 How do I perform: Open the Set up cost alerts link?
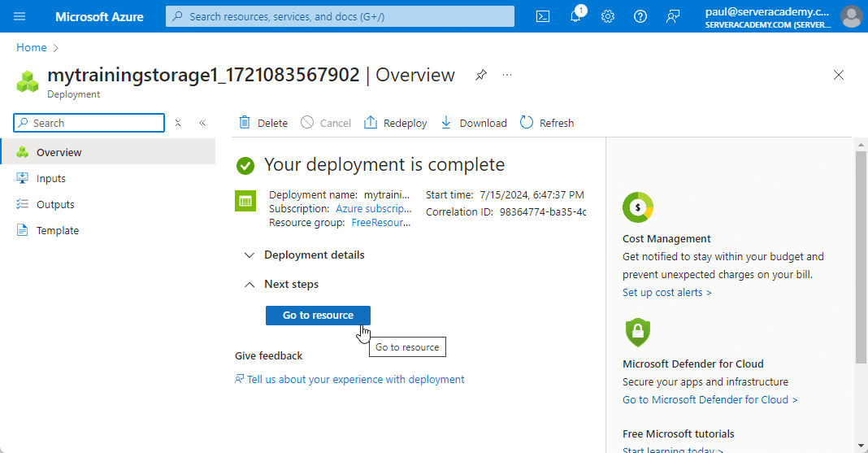pyautogui.click(x=666, y=292)
